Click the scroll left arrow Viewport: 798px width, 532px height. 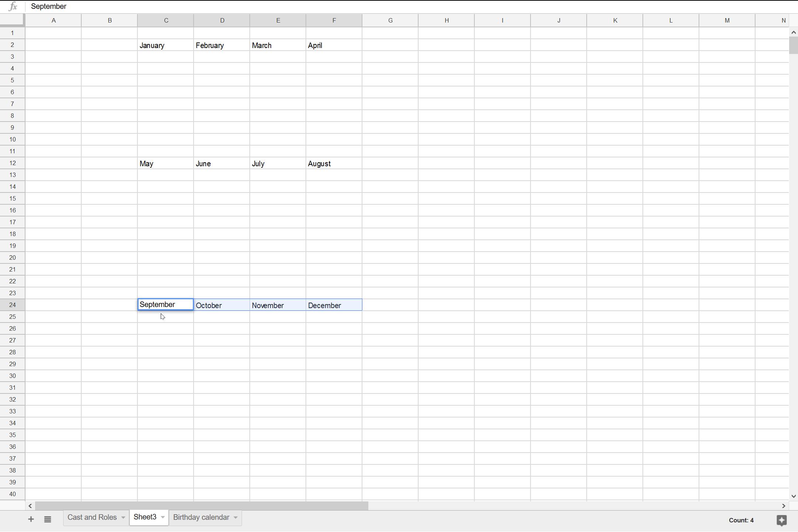[30, 506]
